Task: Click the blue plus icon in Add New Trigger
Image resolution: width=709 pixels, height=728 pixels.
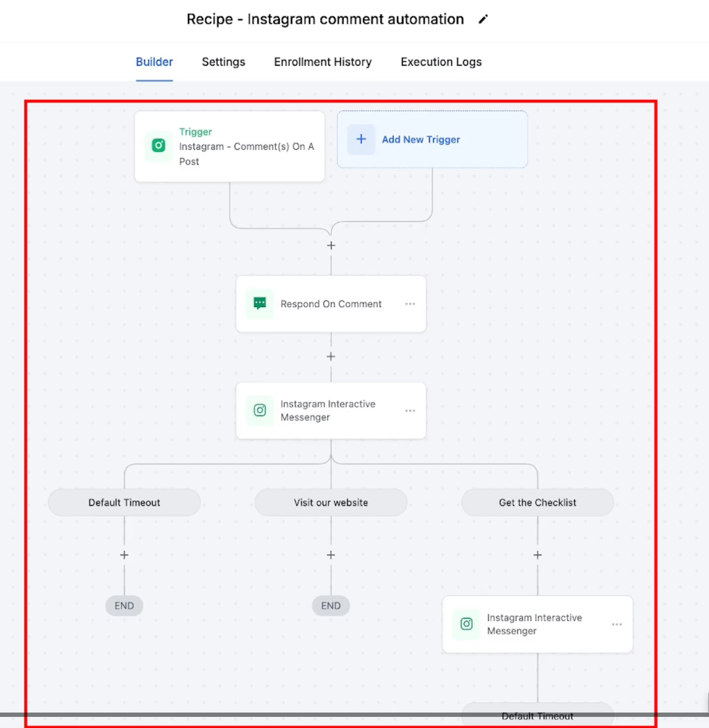Action: pos(361,140)
